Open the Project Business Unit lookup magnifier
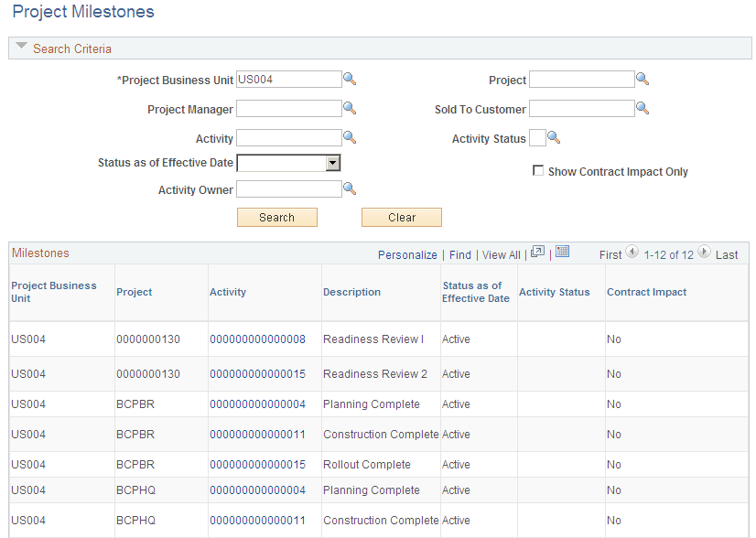756x538 pixels. tap(349, 79)
